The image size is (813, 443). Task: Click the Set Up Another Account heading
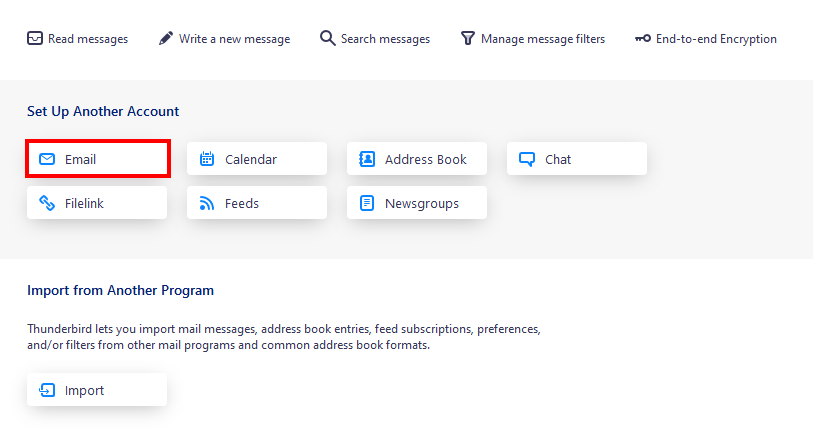click(x=103, y=111)
